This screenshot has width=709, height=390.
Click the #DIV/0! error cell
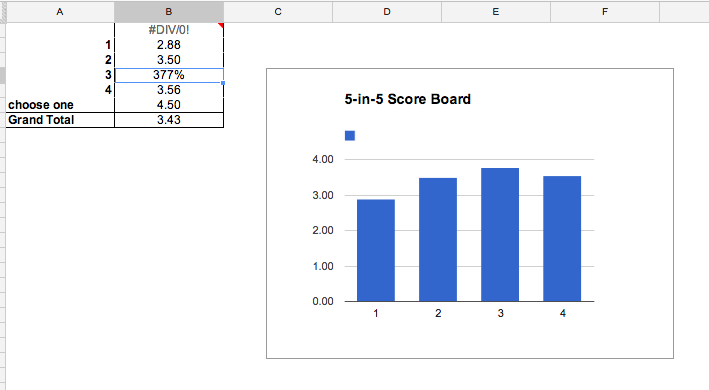click(x=169, y=30)
